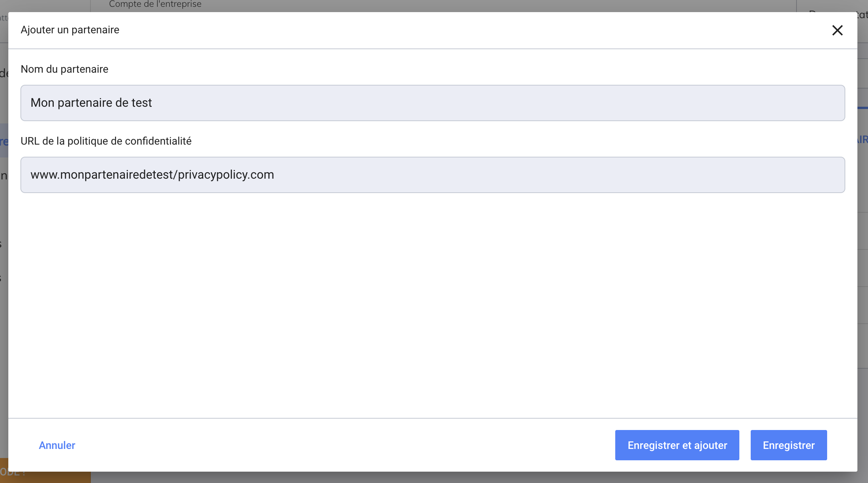Click the standalone Enregistrer button

click(789, 445)
